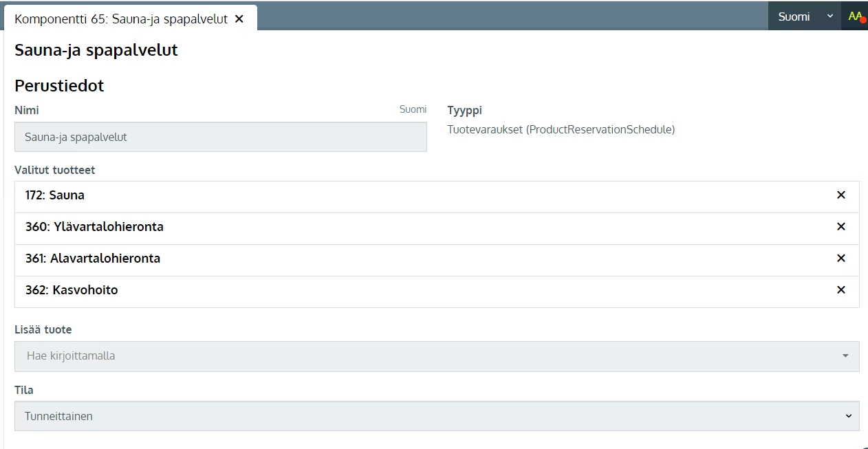Open the Tila dropdown showing Tunneittainen

click(437, 416)
